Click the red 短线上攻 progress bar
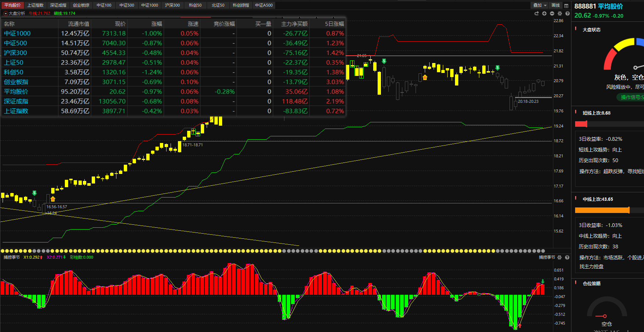Image resolution: width=644 pixels, height=332 pixels. (x=581, y=124)
